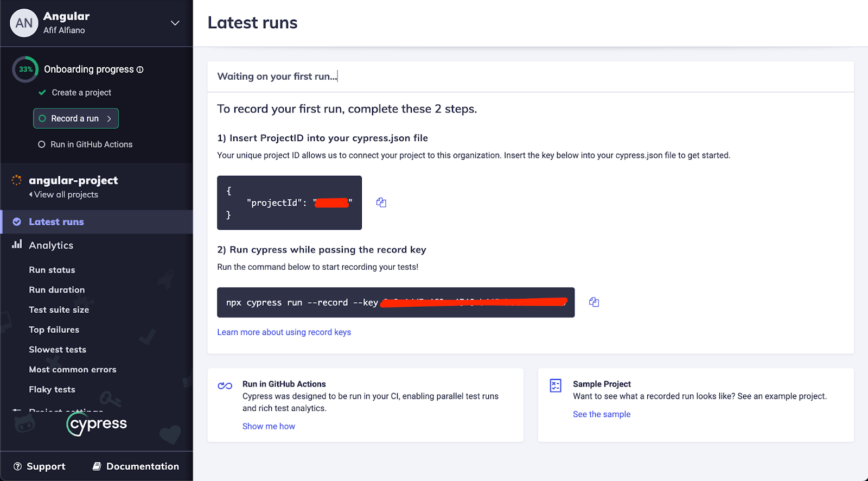868x481 pixels.
Task: Click the Record a run circle indicator
Action: pos(42,118)
